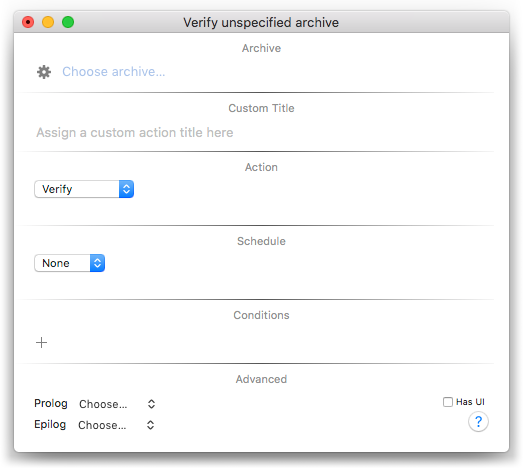
Task: Click the Verify text in action popup
Action: 57,189
